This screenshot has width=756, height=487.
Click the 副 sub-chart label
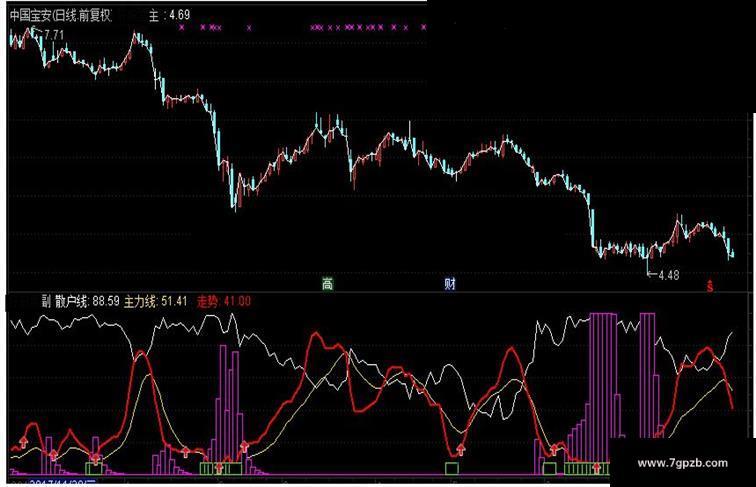pos(46,302)
